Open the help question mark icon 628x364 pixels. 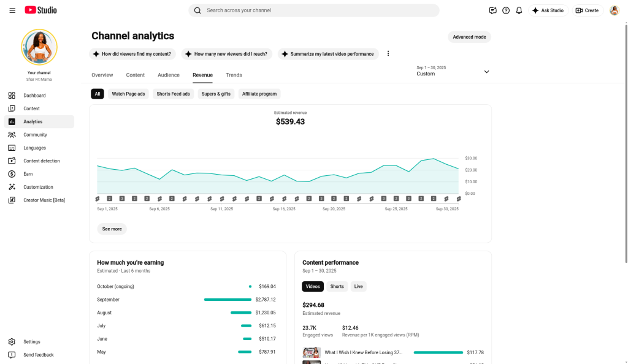506,10
